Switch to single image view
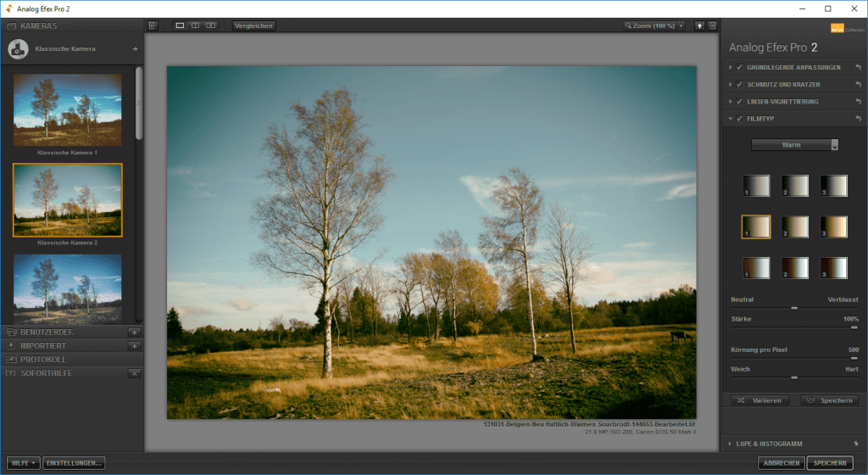The image size is (868, 475). point(180,25)
